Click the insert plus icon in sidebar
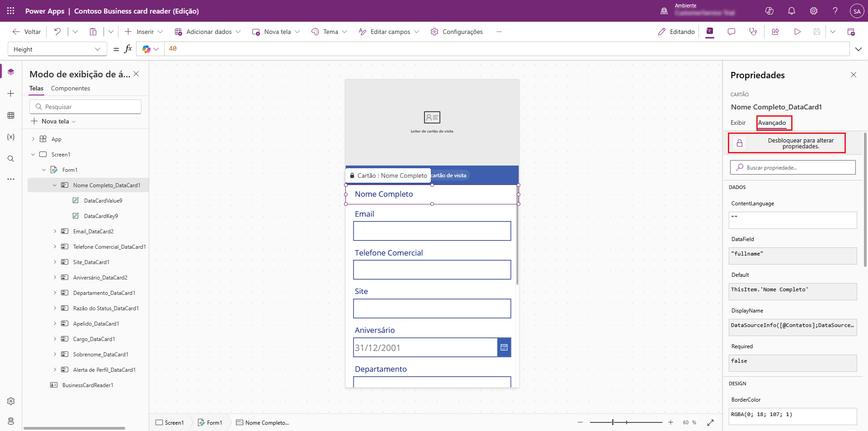This screenshot has height=431, width=868. point(11,94)
